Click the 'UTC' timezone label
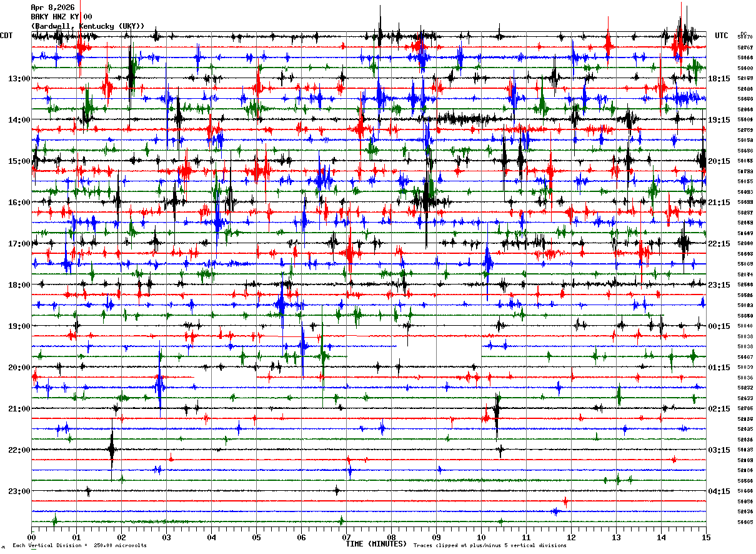 (722, 36)
